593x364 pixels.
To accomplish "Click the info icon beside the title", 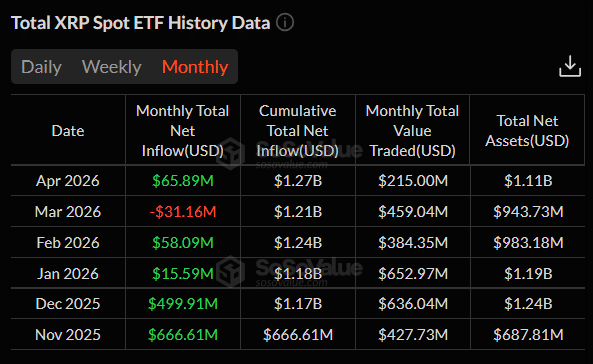I will point(285,22).
